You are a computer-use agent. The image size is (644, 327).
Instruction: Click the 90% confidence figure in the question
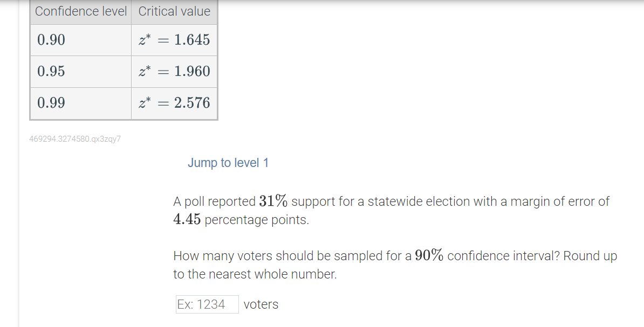coord(429,256)
